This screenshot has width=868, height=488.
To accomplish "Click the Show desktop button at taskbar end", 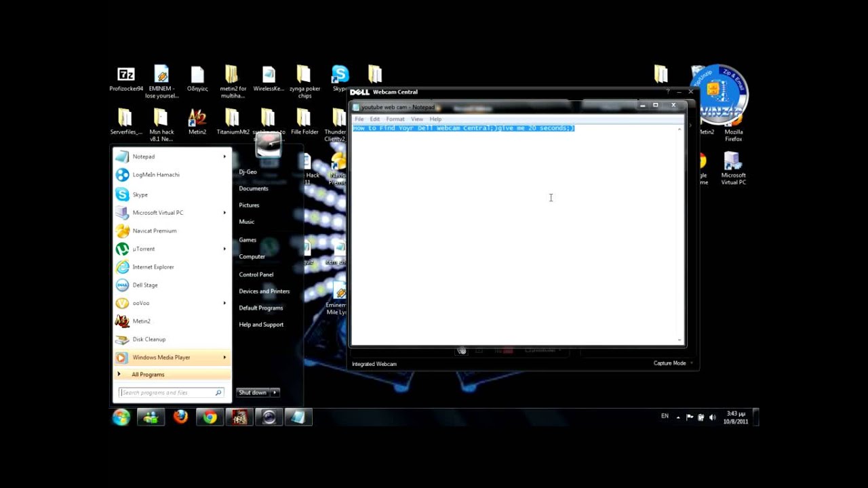I will pos(756,418).
